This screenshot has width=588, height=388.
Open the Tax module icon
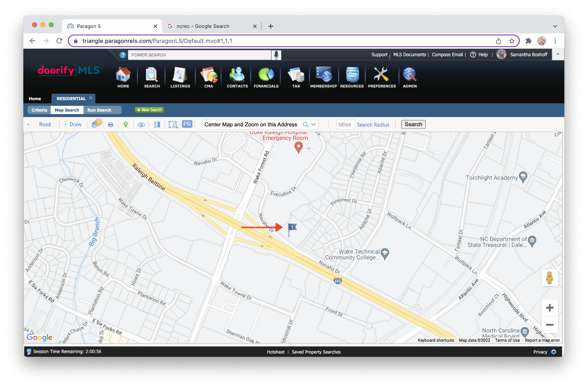click(296, 77)
